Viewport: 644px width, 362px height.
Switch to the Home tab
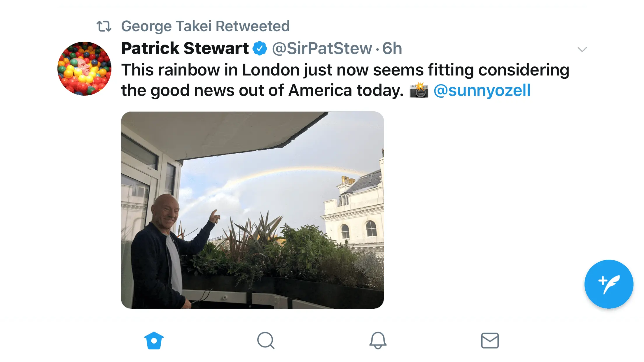coord(154,340)
